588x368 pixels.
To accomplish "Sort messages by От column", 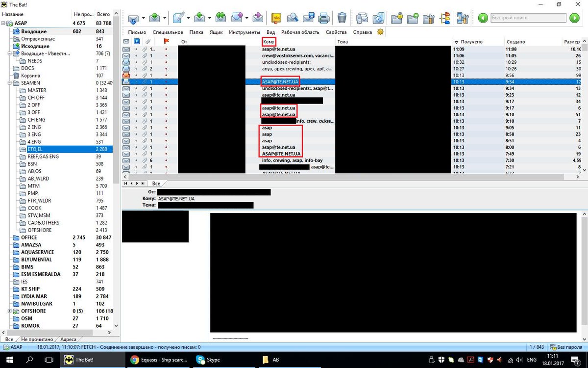I will [219, 42].
